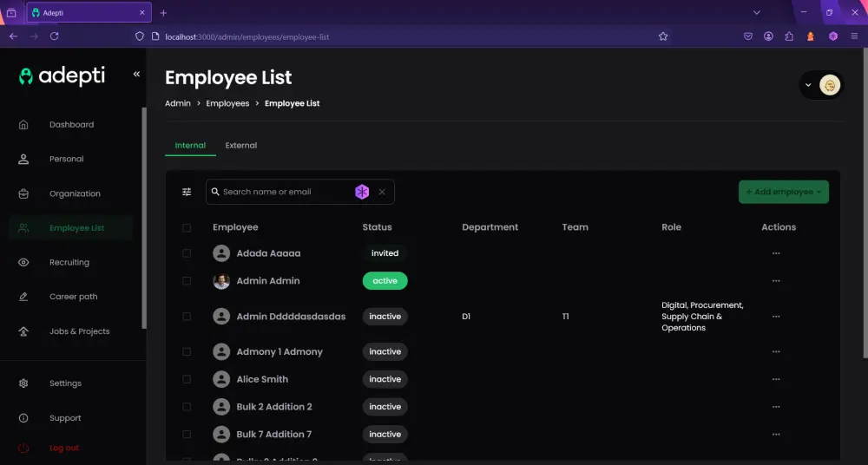This screenshot has width=868, height=465.
Task: Expand the Add employee dropdown button
Action: tap(783, 192)
